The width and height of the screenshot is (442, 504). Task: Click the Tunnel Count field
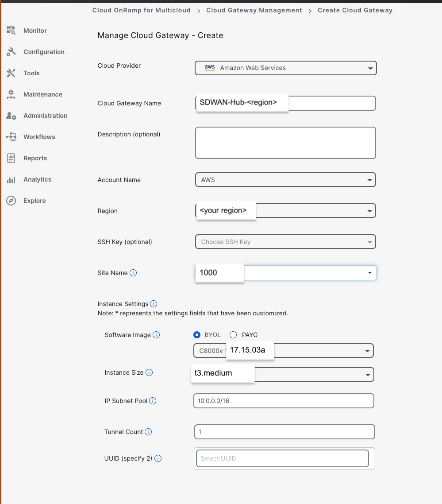(284, 432)
